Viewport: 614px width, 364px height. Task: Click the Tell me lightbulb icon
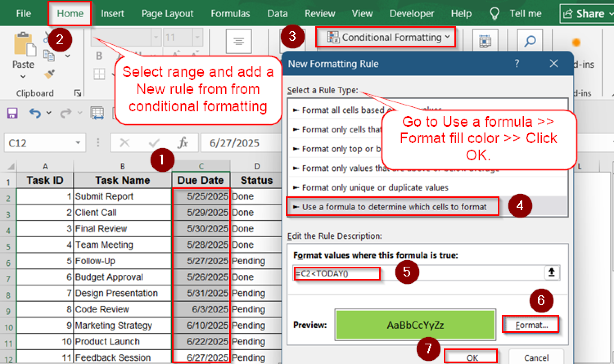(494, 13)
